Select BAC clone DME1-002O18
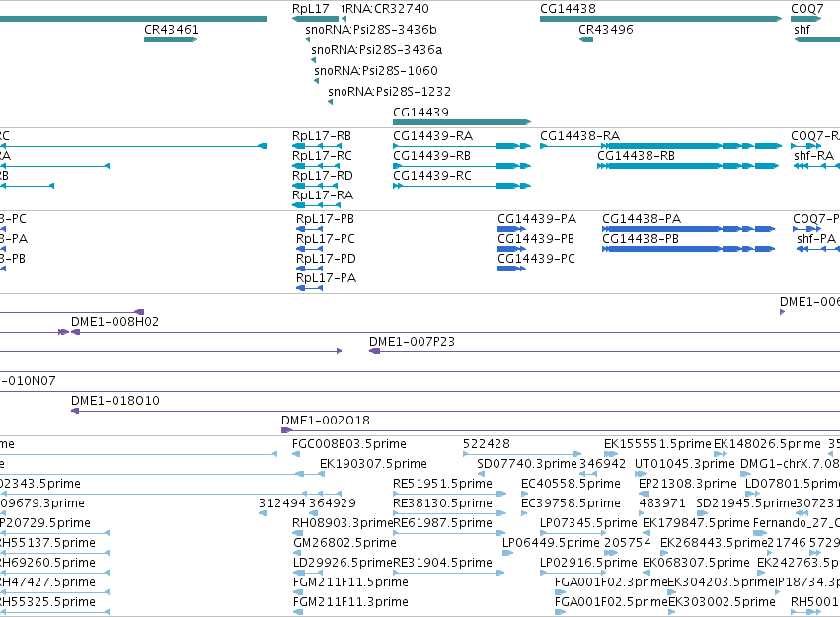This screenshot has width=840, height=617. point(326,421)
